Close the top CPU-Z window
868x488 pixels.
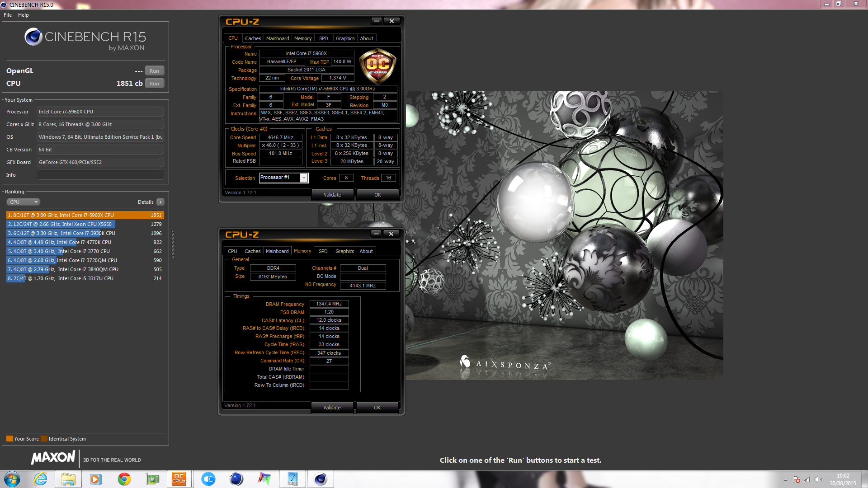click(392, 21)
